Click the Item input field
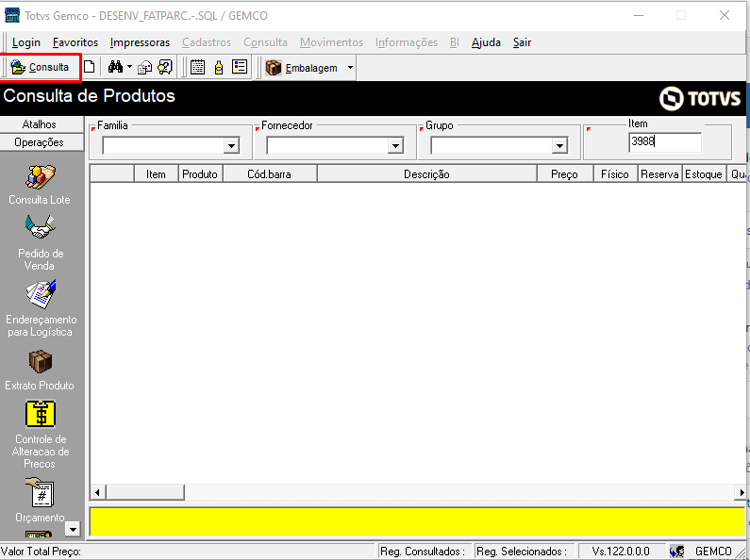This screenshot has width=750, height=560. [665, 142]
